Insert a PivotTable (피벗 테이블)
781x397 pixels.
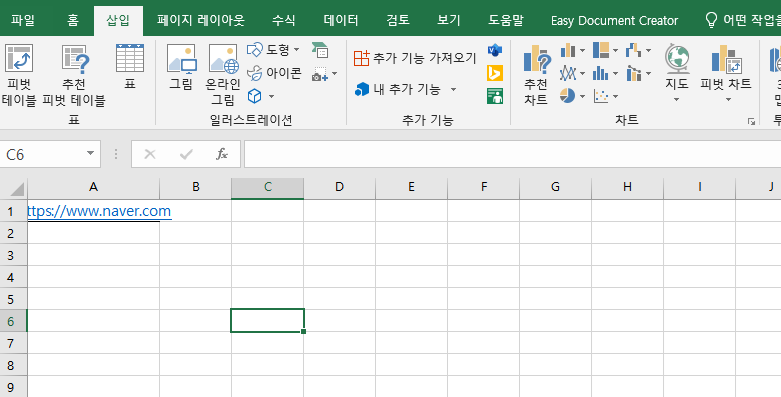point(19,75)
